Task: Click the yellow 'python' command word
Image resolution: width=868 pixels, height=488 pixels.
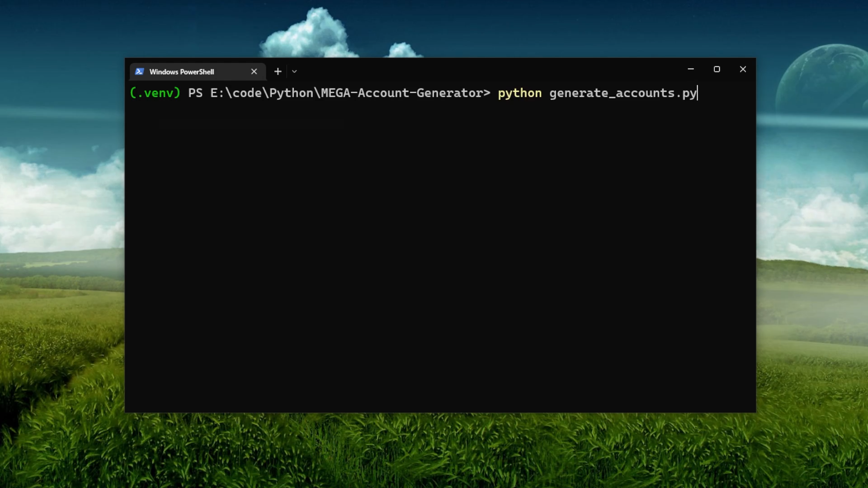Action: pos(519,93)
